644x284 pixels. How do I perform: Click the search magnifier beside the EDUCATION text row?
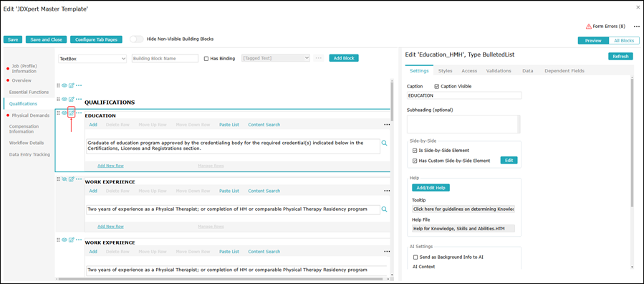(385, 143)
